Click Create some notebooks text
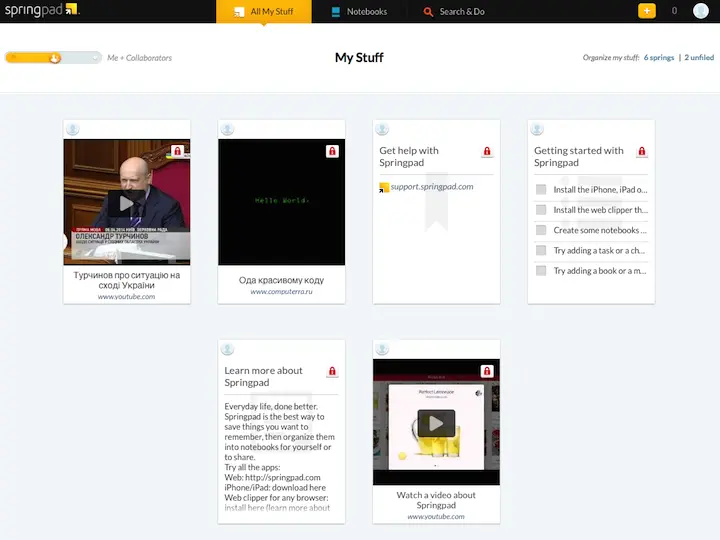 click(600, 230)
